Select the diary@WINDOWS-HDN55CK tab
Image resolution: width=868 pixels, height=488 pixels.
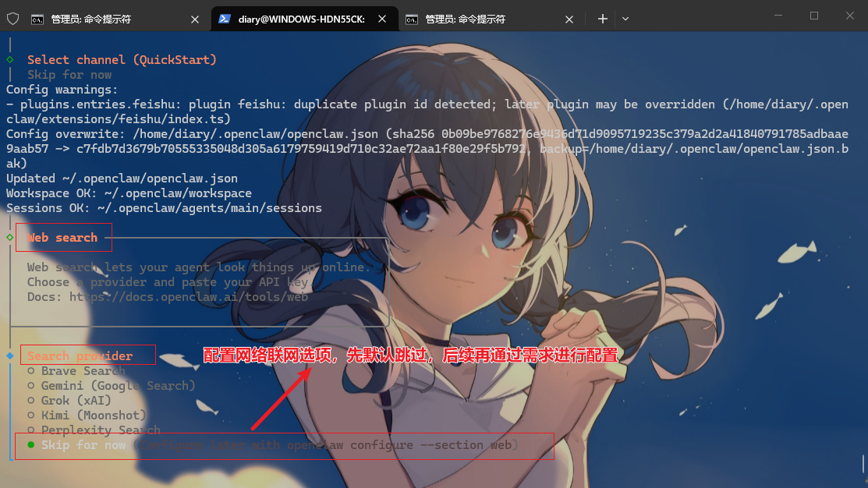(304, 19)
